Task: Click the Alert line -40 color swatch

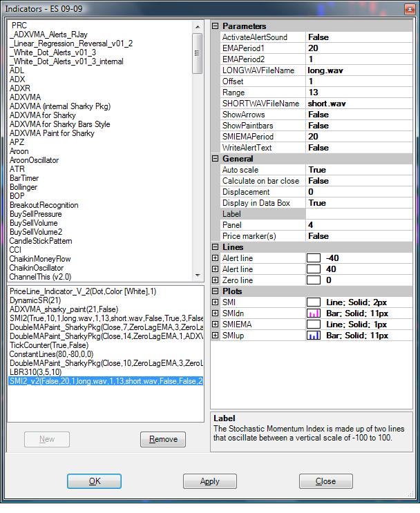Action: tap(314, 258)
